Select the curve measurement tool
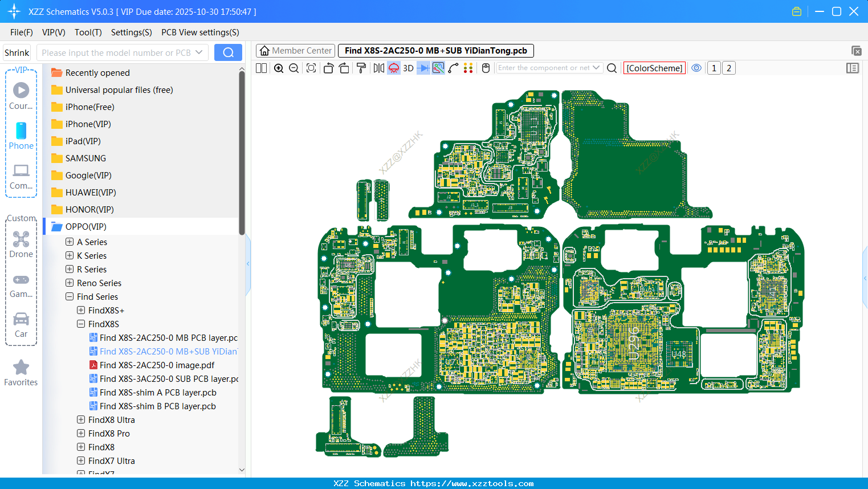The image size is (868, 489). (453, 68)
